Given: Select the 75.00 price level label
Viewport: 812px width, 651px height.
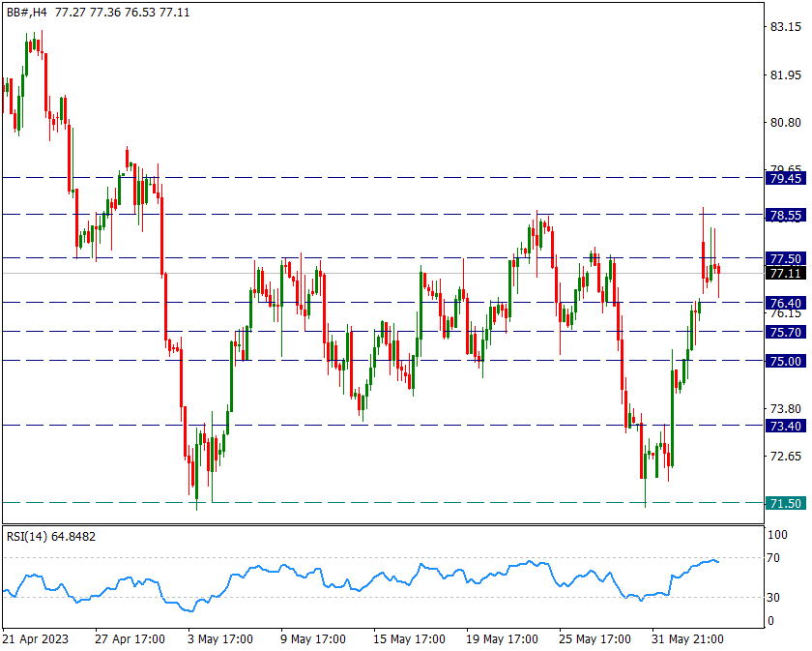Looking at the screenshot, I should 785,361.
